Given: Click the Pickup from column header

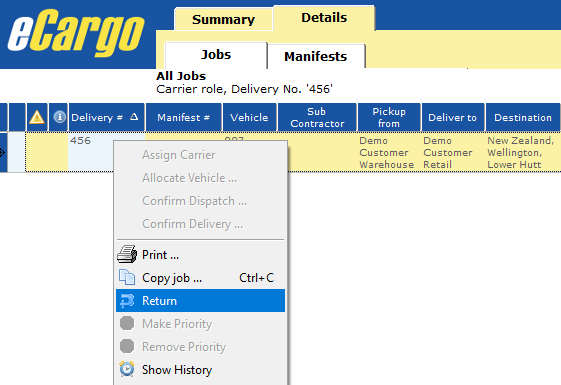Looking at the screenshot, I should click(x=389, y=117).
